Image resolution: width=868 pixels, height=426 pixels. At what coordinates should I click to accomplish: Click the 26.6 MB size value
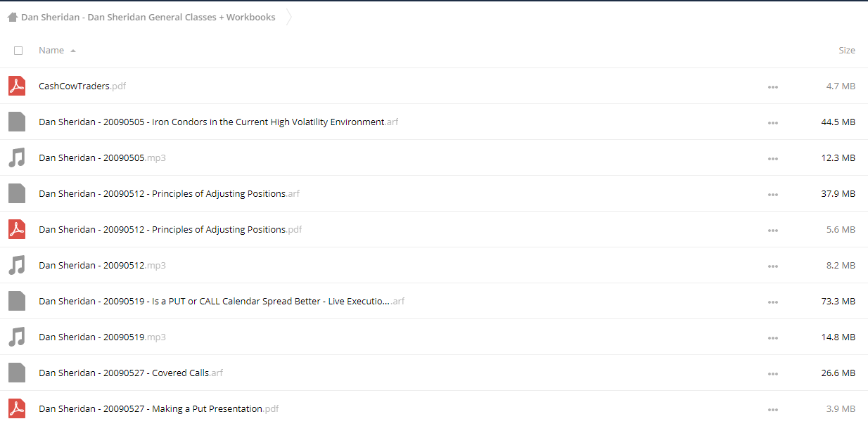[838, 373]
